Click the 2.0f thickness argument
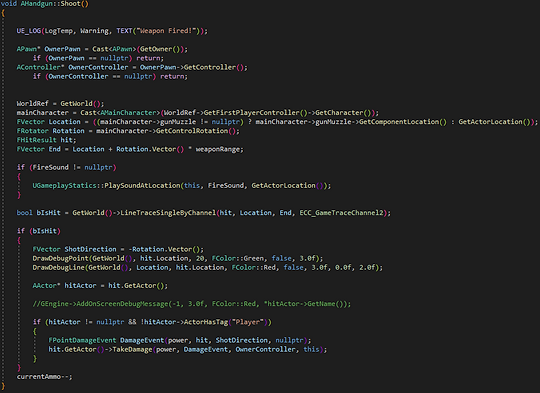Screen dimensions: 540x393 [367, 268]
